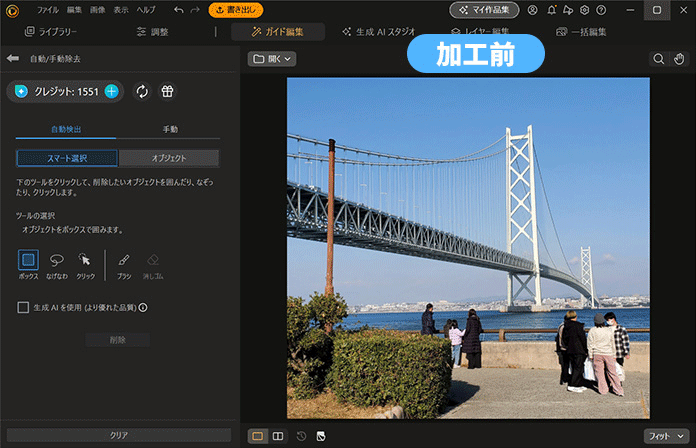Switch to single image view mode
The width and height of the screenshot is (696, 448).
pos(257,436)
